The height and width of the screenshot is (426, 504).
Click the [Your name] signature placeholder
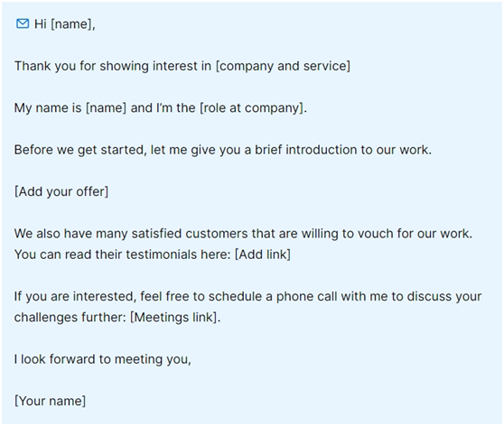pyautogui.click(x=51, y=401)
